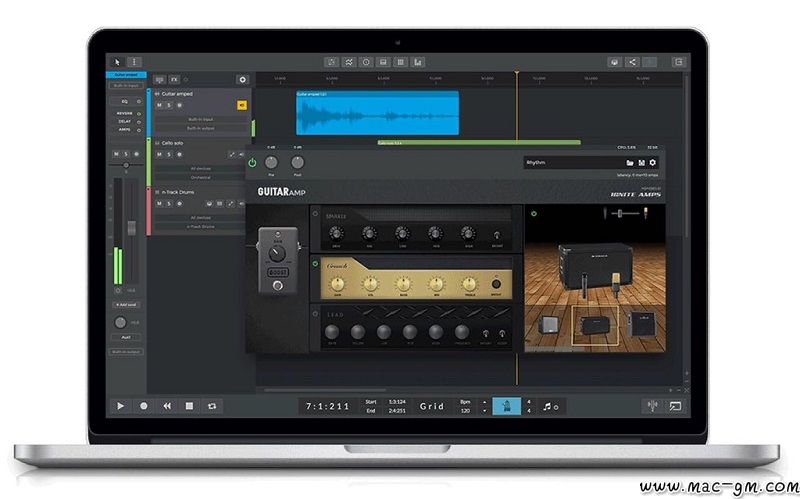Open the Grid snap selector

pos(432,406)
